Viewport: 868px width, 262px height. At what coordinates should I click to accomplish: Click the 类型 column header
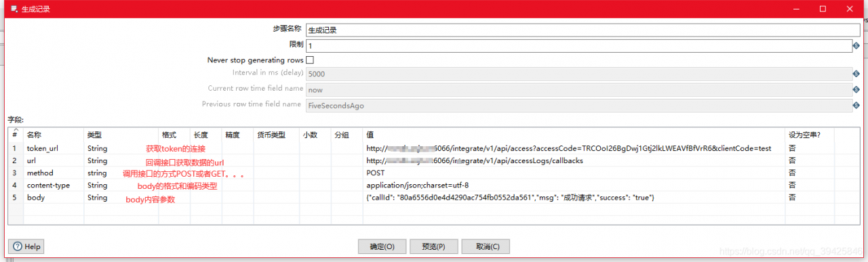point(121,135)
